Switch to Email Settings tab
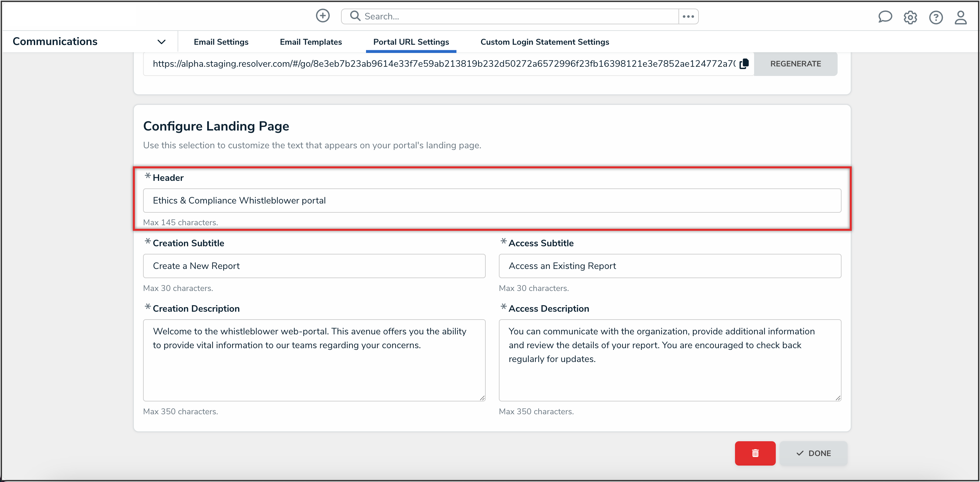Image resolution: width=980 pixels, height=482 pixels. [x=221, y=42]
